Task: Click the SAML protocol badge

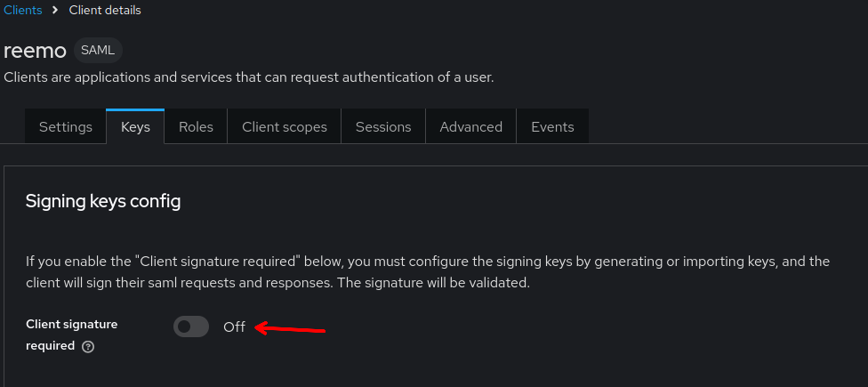Action: coord(98,50)
